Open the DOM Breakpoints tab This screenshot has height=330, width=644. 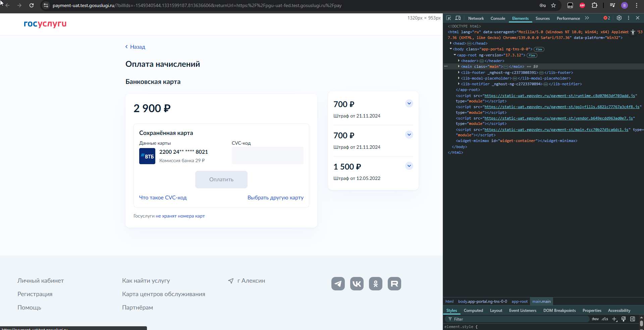(559, 311)
